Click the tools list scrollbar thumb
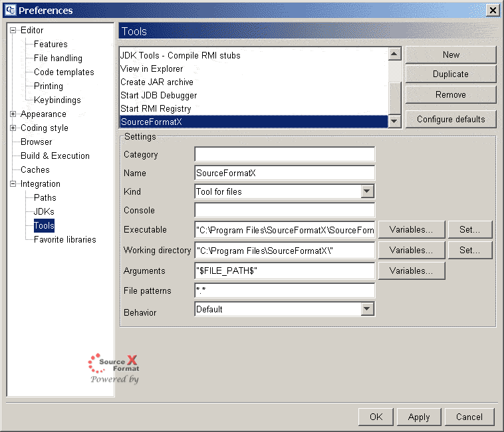This screenshot has width=504, height=432. tap(394, 98)
